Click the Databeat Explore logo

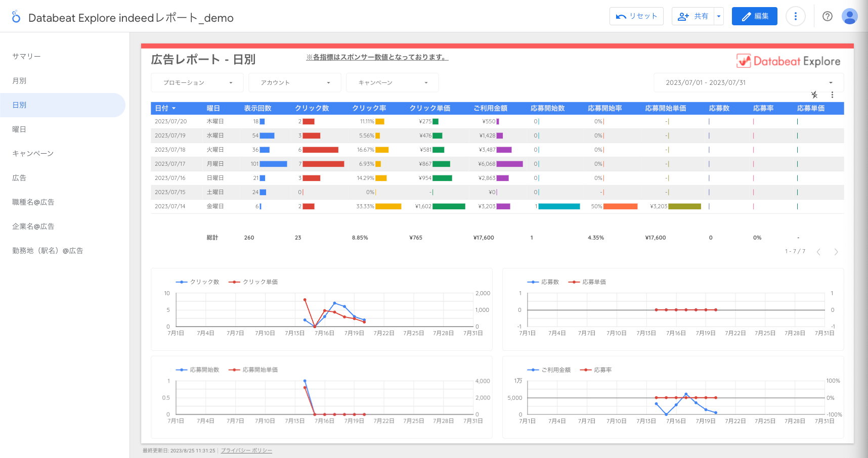(788, 61)
